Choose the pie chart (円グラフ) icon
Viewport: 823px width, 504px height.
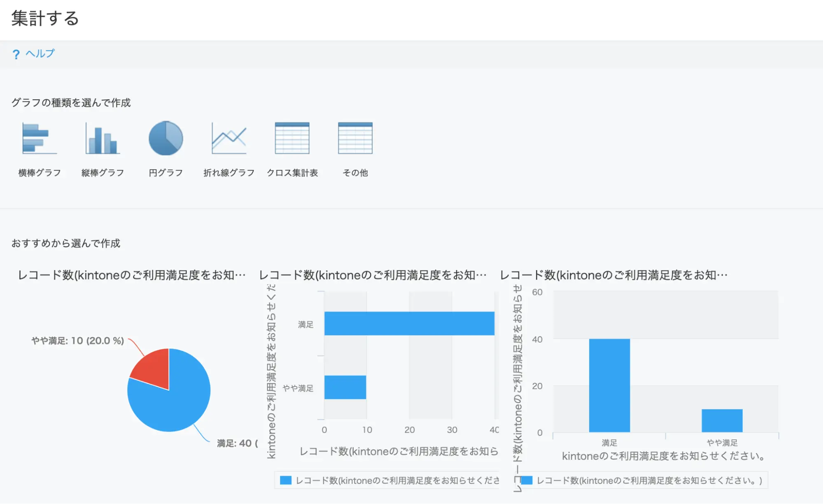[x=166, y=138]
